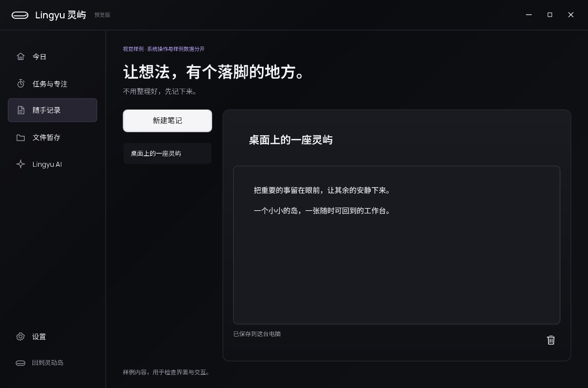Click the Lingyu pill logo icon
This screenshot has height=388, width=588.
tap(20, 15)
